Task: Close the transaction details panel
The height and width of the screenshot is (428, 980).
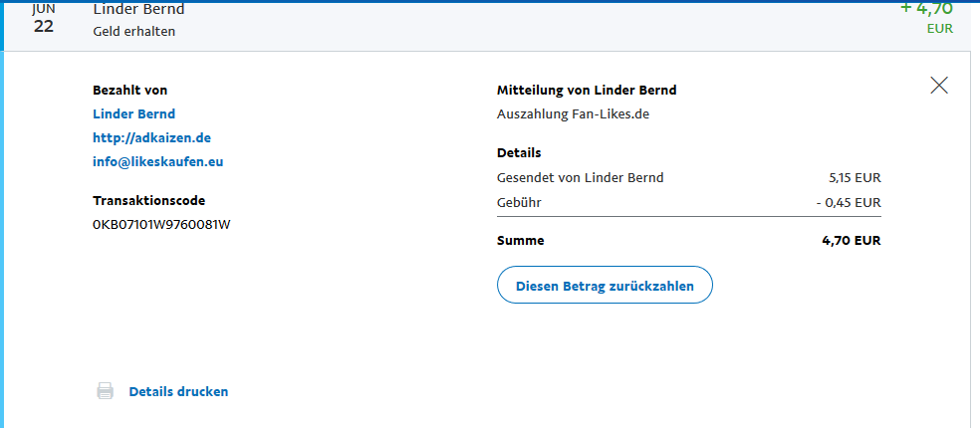Action: [938, 86]
